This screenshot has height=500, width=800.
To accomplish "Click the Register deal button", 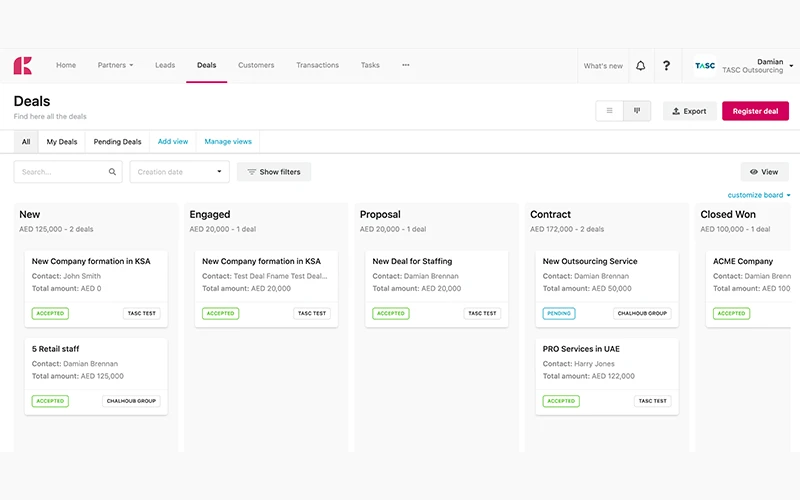I will tap(755, 111).
